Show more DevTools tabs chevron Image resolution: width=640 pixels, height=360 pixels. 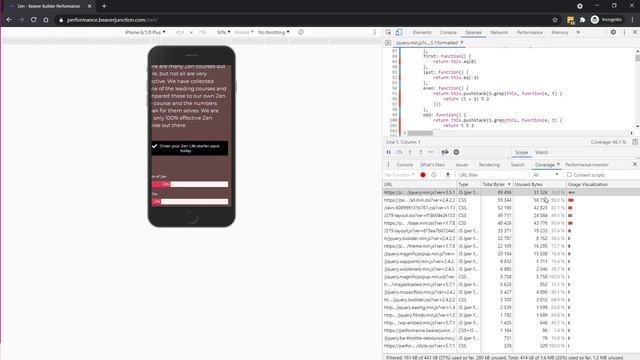(x=578, y=32)
